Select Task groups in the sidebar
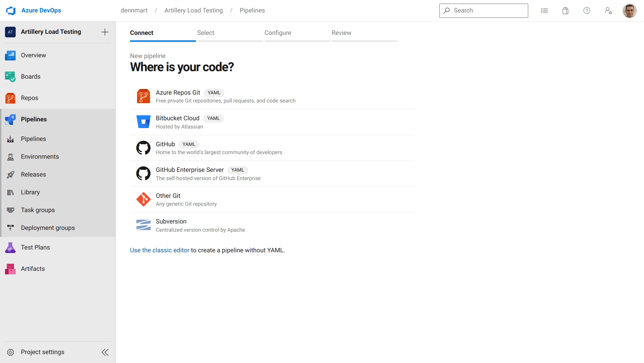Viewport: 644px width, 363px height. [x=37, y=210]
